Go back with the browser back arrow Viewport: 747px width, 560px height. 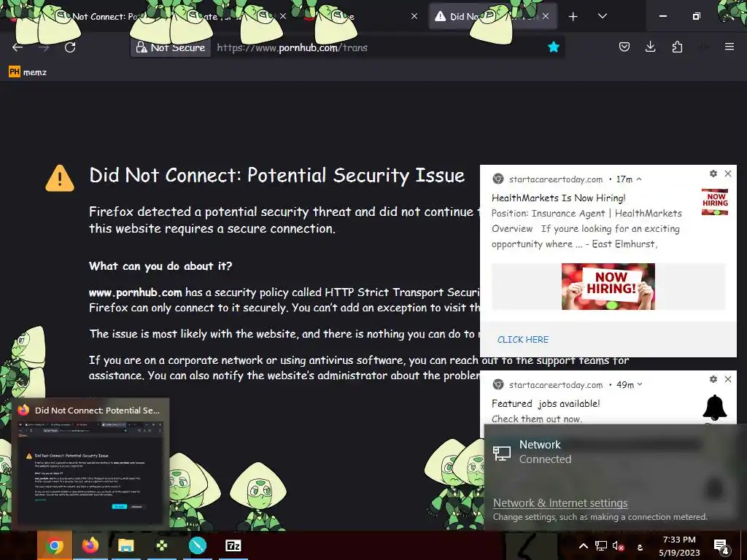(x=18, y=47)
